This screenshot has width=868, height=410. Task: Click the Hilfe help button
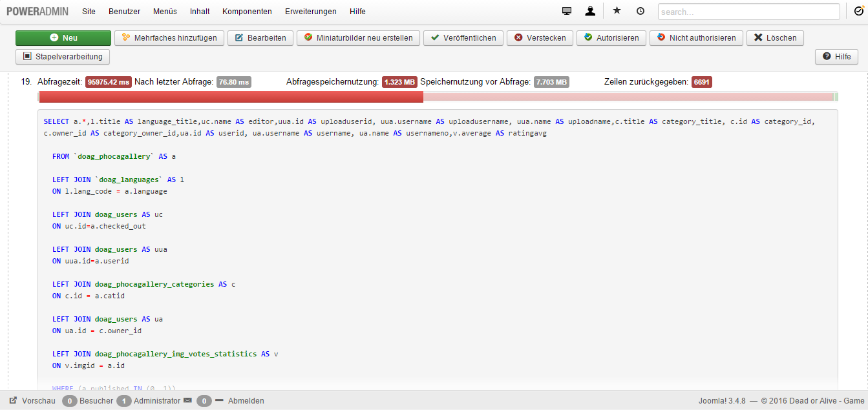(836, 57)
